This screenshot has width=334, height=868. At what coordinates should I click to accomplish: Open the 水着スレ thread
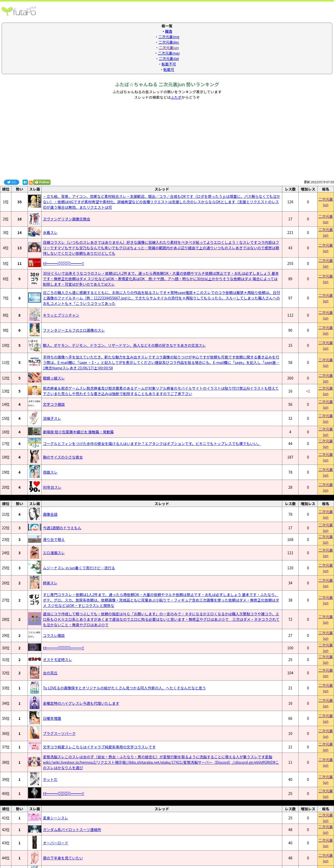[x=50, y=232]
